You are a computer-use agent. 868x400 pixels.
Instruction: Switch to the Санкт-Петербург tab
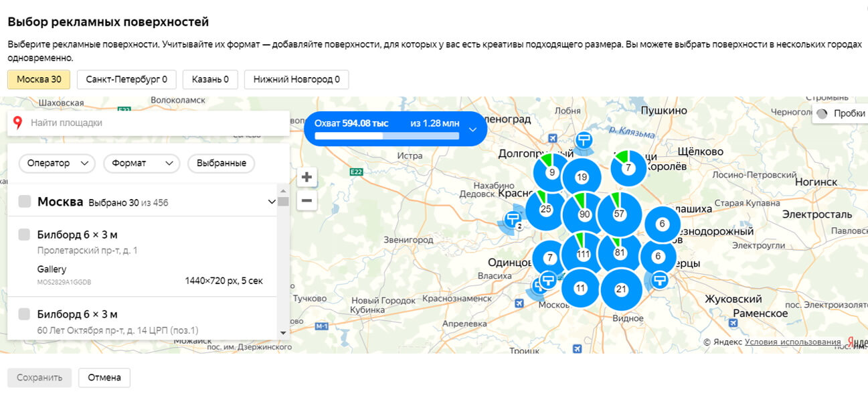[126, 79]
